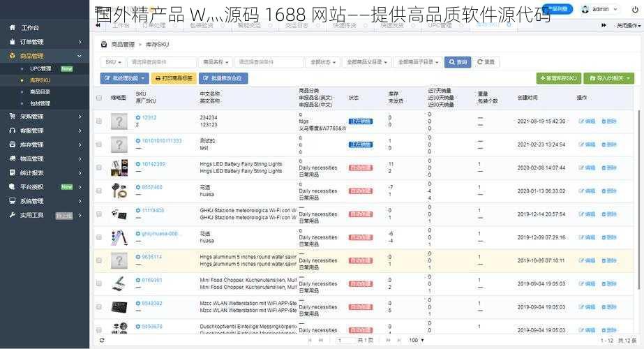Open the 导入/出相关 green dropdown
Screen dimensions: 644x349
click(609, 78)
